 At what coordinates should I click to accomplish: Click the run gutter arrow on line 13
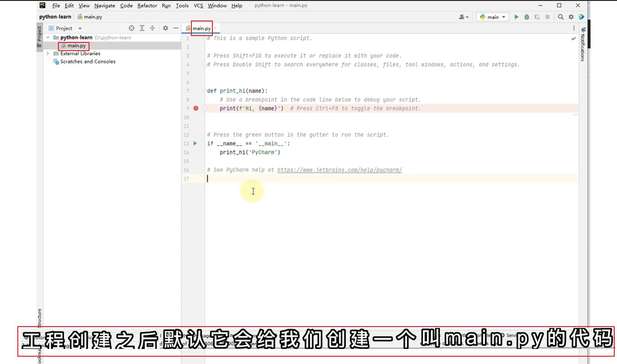[x=195, y=143]
